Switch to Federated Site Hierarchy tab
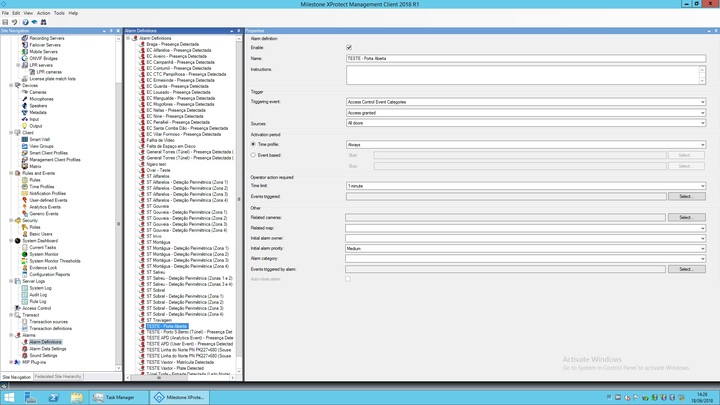Viewport: 720px width, 405px height. click(x=58, y=377)
